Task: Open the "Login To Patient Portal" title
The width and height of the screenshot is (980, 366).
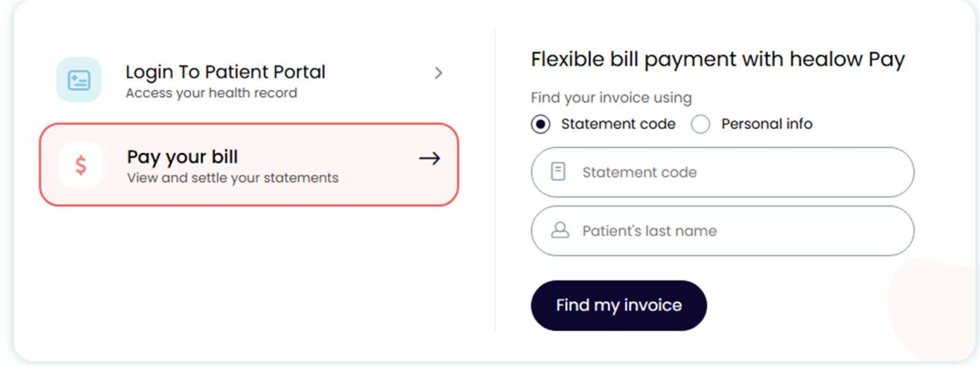Action: click(x=225, y=72)
